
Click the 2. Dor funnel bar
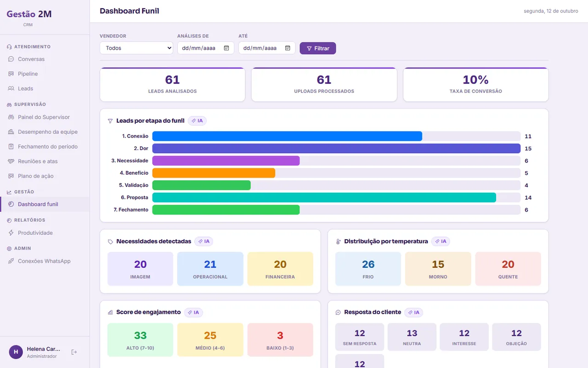(x=336, y=149)
